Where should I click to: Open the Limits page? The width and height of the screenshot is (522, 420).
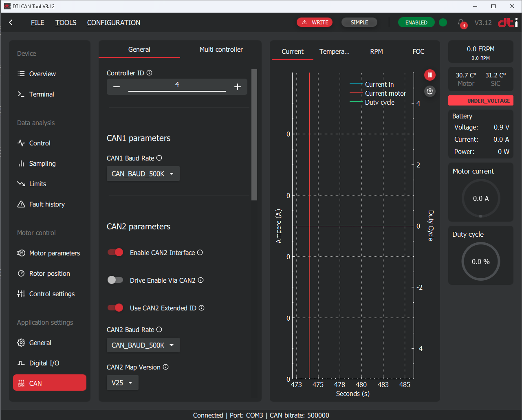pos(50,184)
